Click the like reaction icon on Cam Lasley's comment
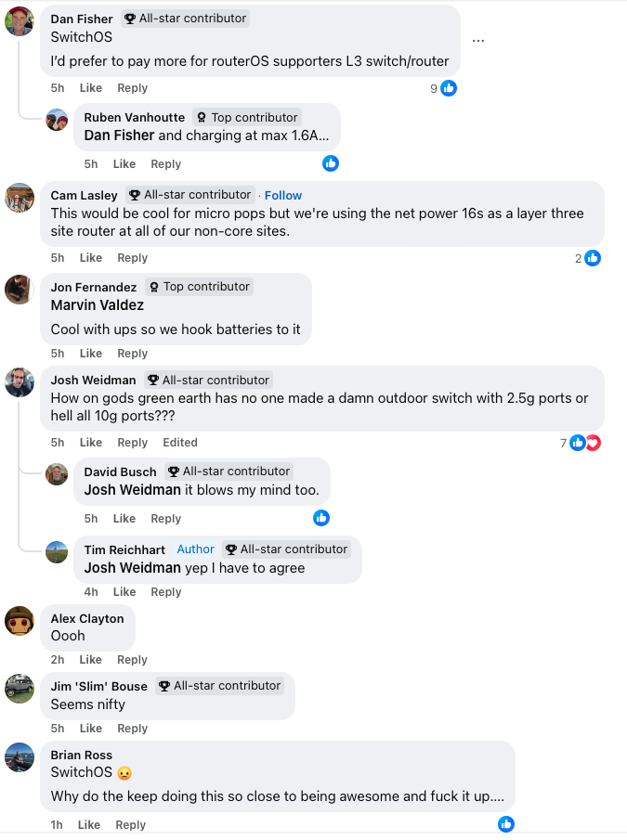This screenshot has width=627, height=840. pyautogui.click(x=593, y=258)
